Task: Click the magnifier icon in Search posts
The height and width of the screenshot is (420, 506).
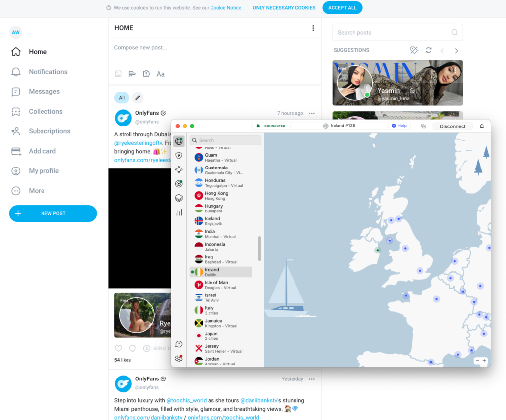Action: (x=455, y=32)
